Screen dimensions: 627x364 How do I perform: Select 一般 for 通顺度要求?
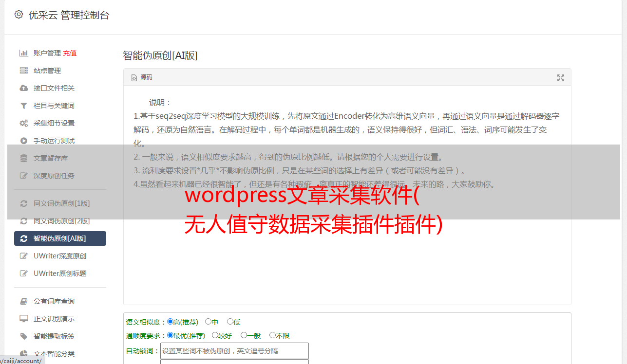coord(244,335)
